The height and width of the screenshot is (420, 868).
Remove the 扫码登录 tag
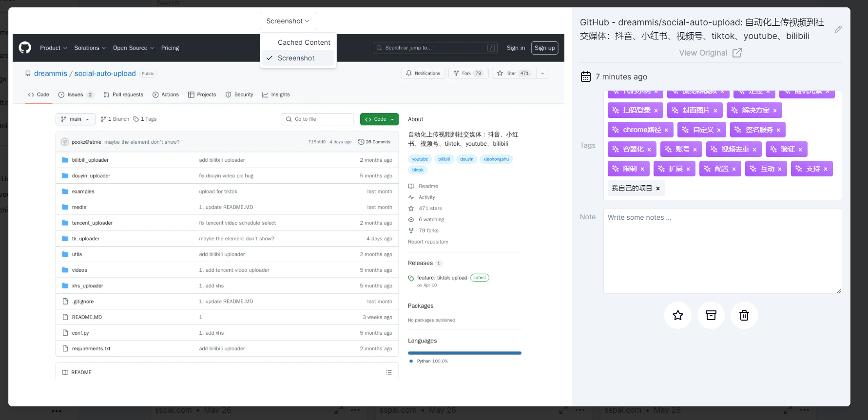coord(656,111)
